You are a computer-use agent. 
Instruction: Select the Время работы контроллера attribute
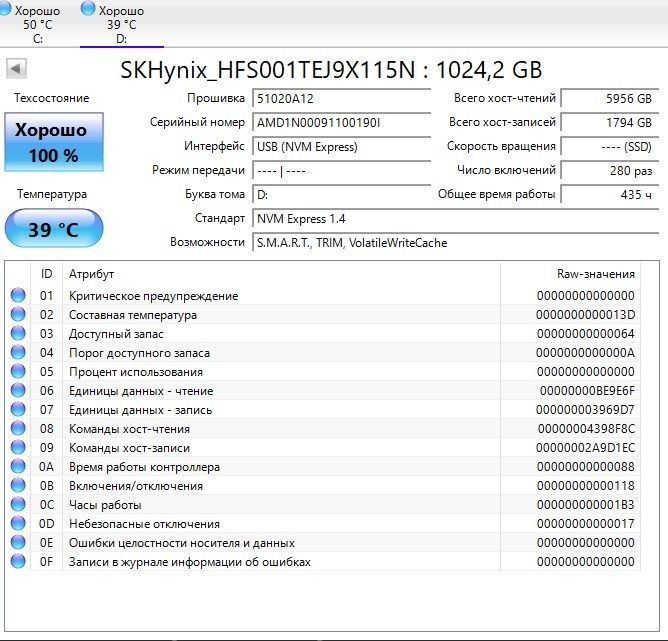[x=144, y=467]
